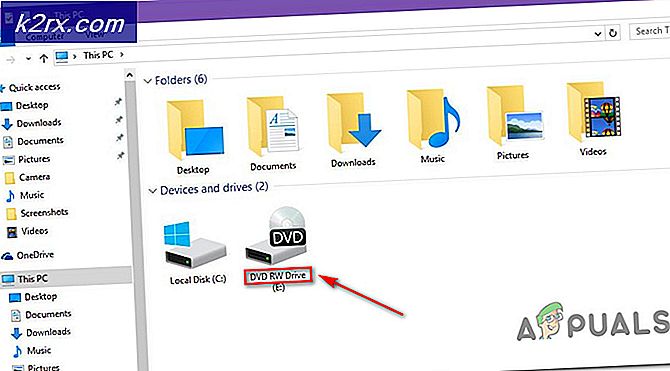Screen dimensions: 670x371
Task: Click the refresh button beside address bar
Action: [613, 33]
